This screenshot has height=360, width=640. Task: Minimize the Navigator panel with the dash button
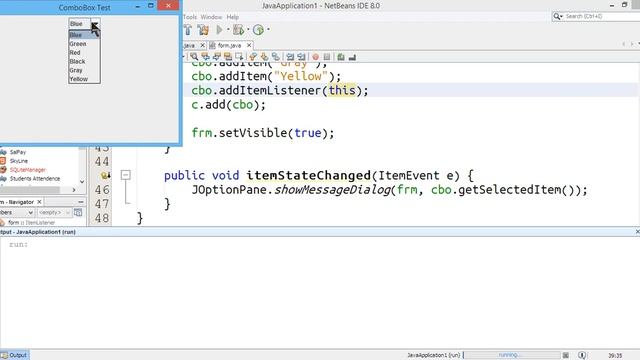click(80, 202)
